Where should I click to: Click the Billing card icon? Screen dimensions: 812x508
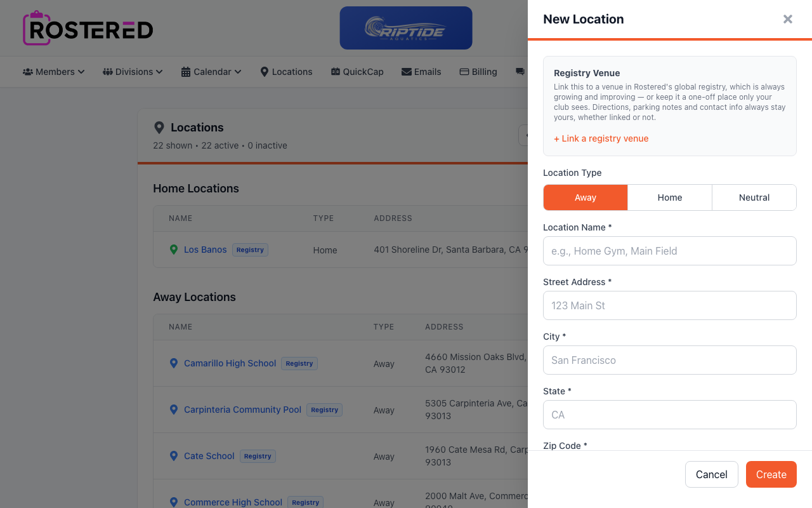tap(464, 72)
